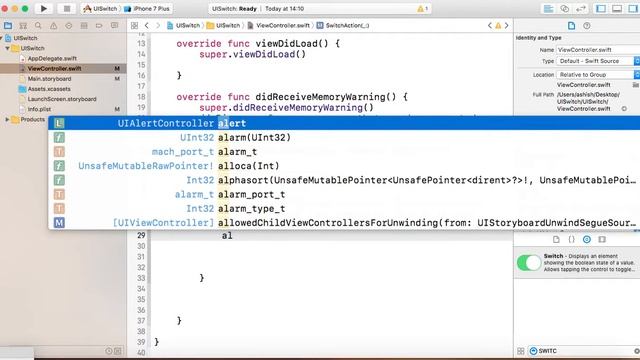
Task: Choose alarm(UInt32) completion
Action: [344, 138]
